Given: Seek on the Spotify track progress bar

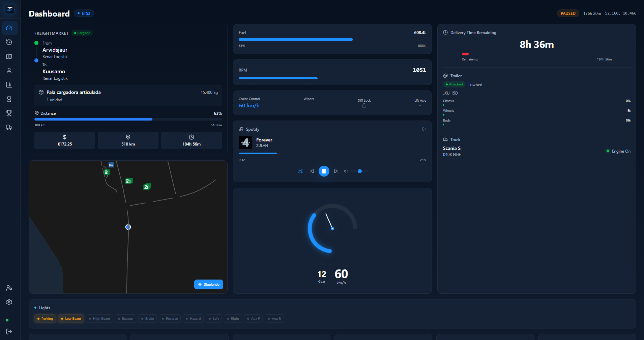Looking at the screenshot, I should (332, 153).
